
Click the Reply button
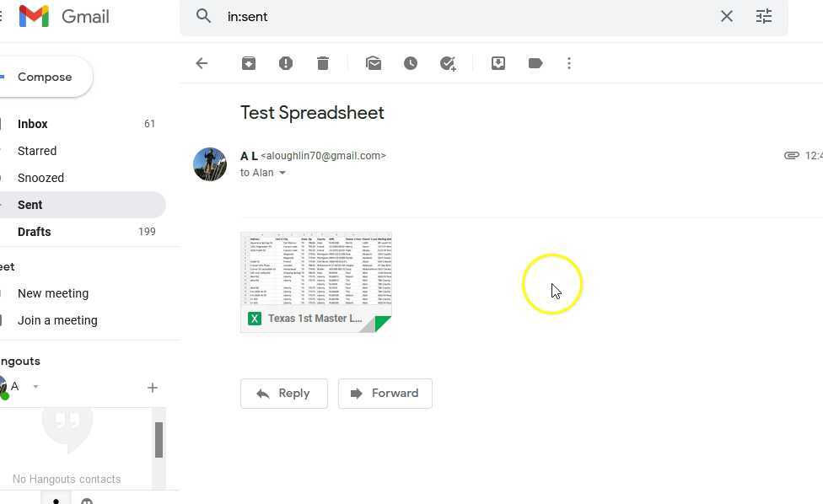coord(283,394)
